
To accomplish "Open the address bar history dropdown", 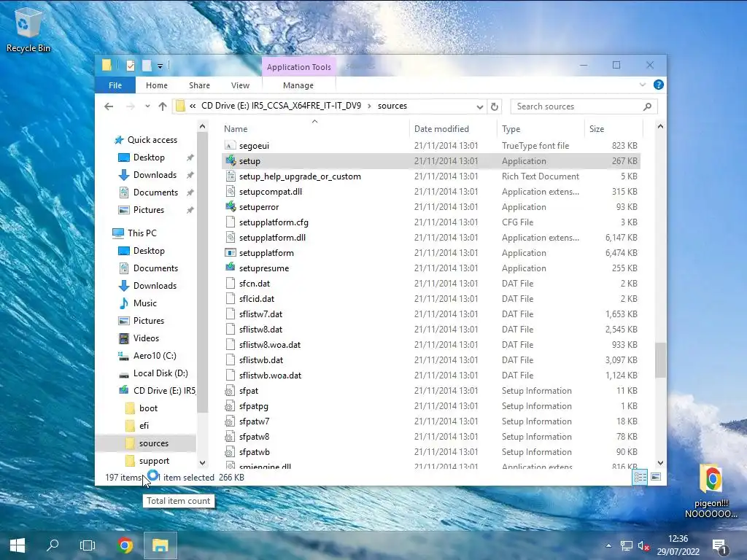I will tap(479, 106).
